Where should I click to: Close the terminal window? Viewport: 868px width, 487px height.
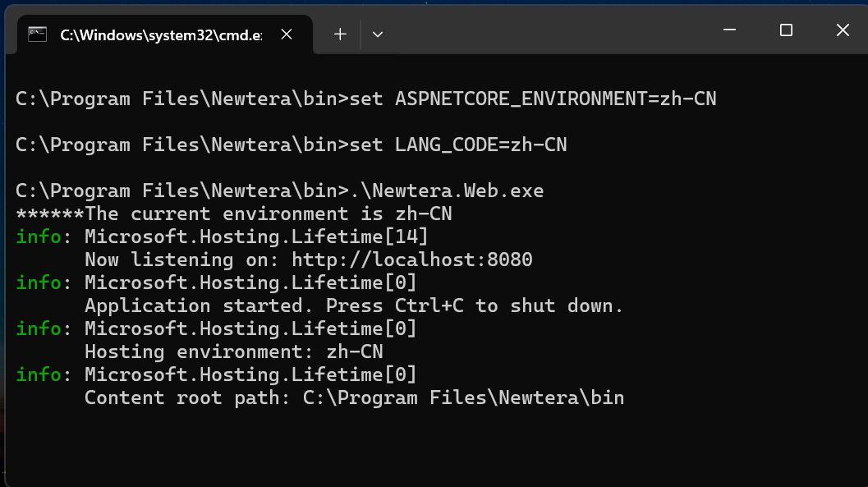[x=843, y=30]
